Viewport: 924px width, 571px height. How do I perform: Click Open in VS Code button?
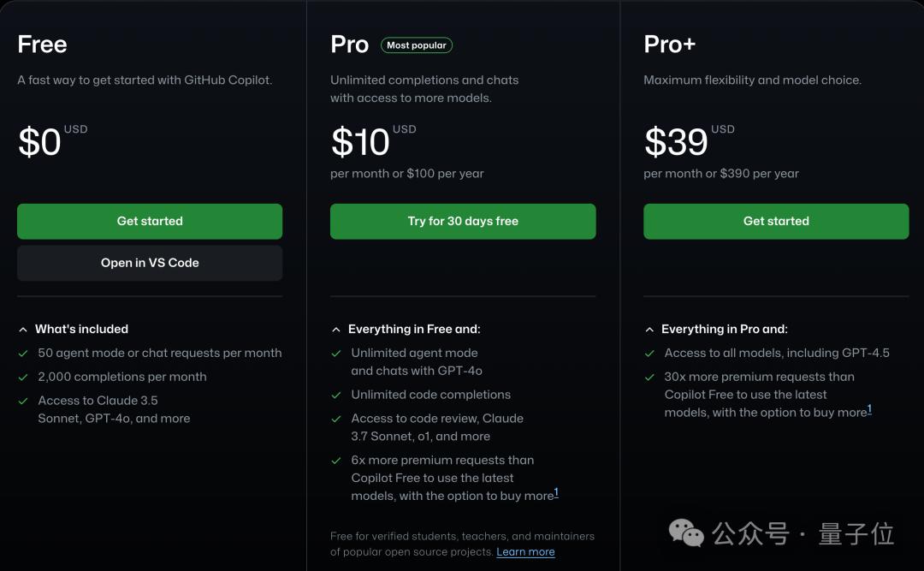(x=150, y=263)
